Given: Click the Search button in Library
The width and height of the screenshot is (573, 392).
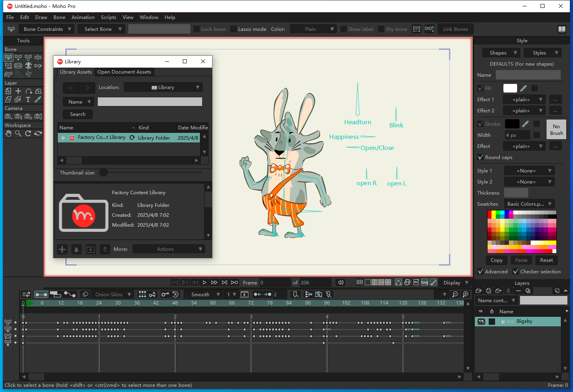Looking at the screenshot, I should point(78,114).
